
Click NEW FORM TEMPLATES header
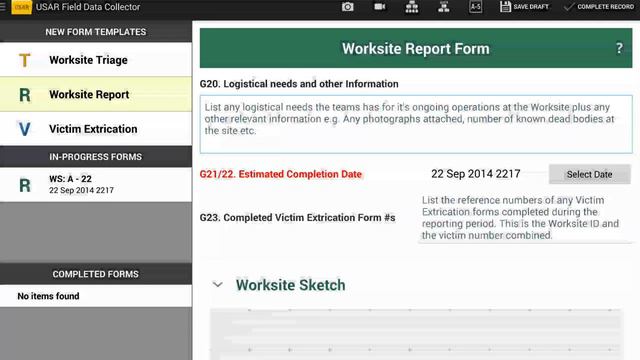tap(96, 32)
